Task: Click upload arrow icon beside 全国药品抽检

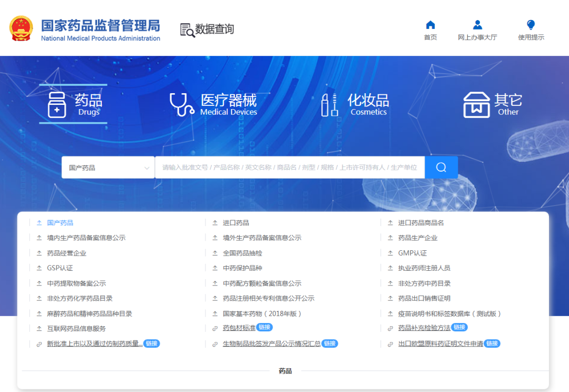Action: point(215,253)
